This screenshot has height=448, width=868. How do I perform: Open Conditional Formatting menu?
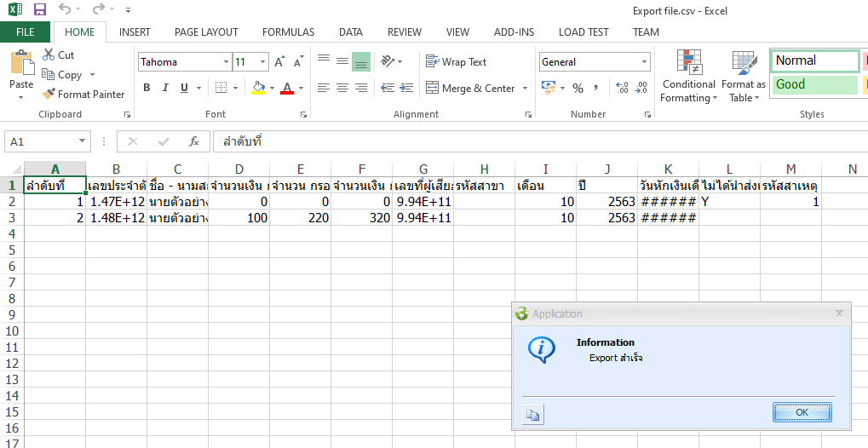pyautogui.click(x=688, y=76)
